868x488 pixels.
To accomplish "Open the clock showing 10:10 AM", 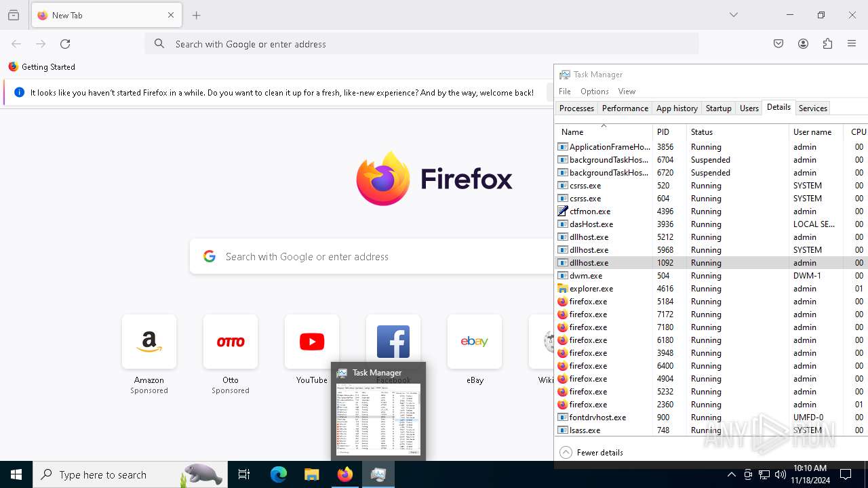I will click(810, 474).
